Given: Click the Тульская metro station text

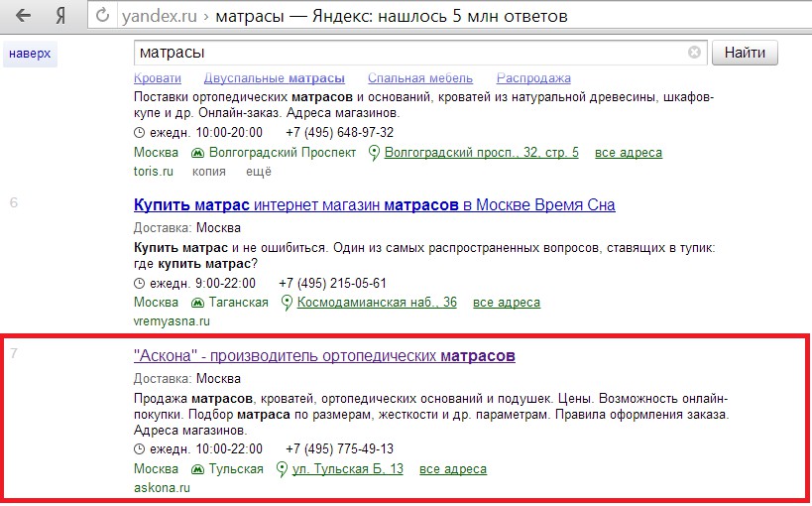Looking at the screenshot, I should tap(236, 469).
